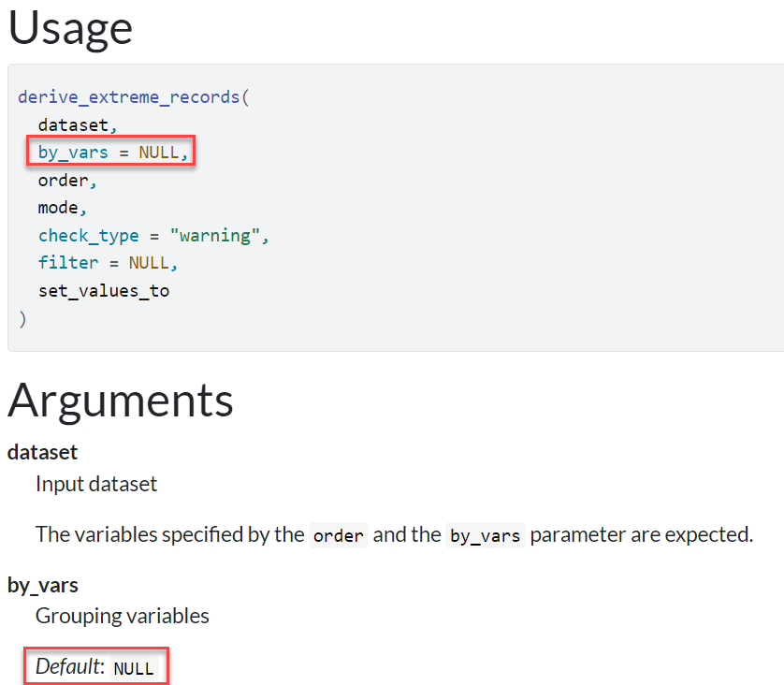
Task: Click the Arguments heading
Action: [120, 401]
